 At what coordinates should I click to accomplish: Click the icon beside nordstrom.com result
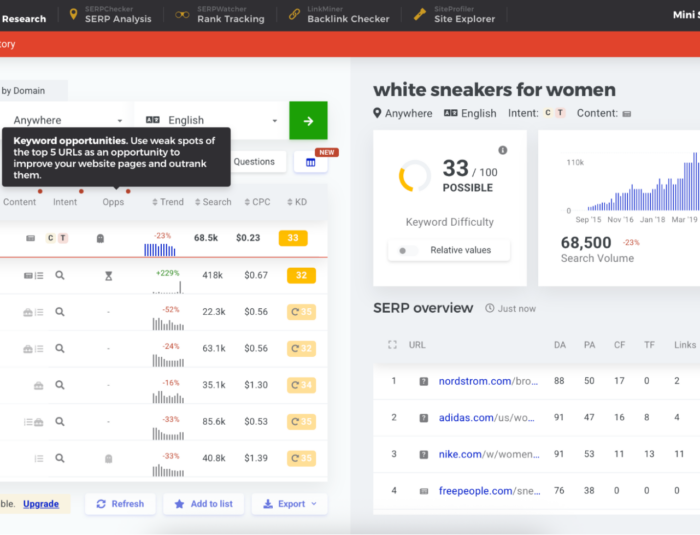424,381
